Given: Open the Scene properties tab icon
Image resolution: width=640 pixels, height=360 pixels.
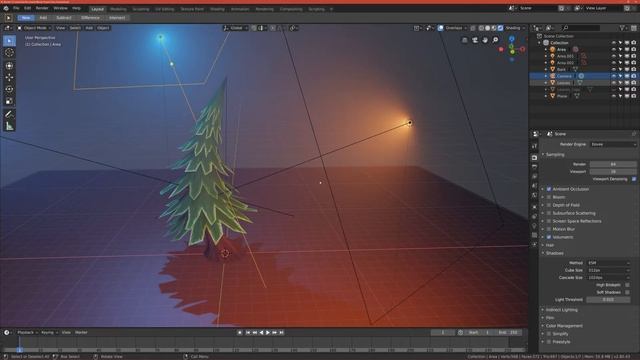Looking at the screenshot, I should point(535,186).
